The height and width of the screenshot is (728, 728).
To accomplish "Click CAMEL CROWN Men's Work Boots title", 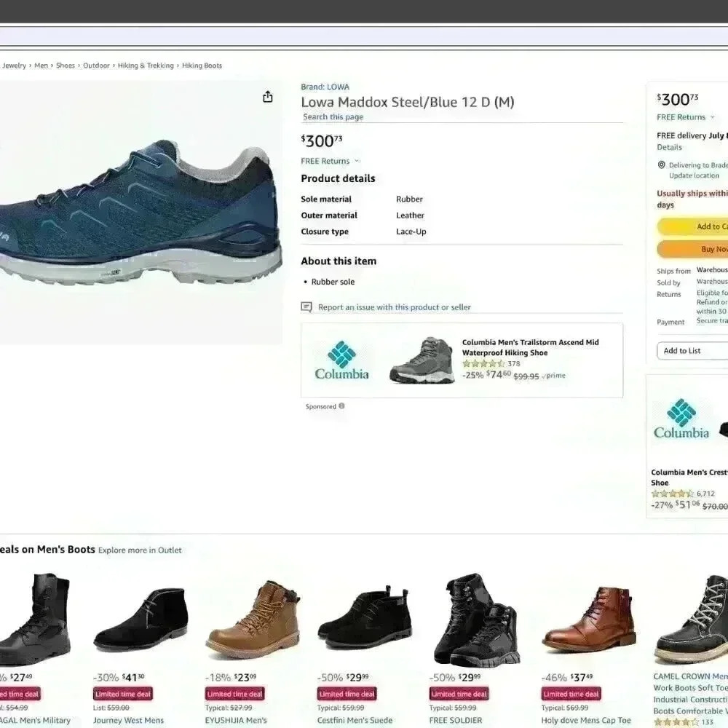I will point(690,694).
